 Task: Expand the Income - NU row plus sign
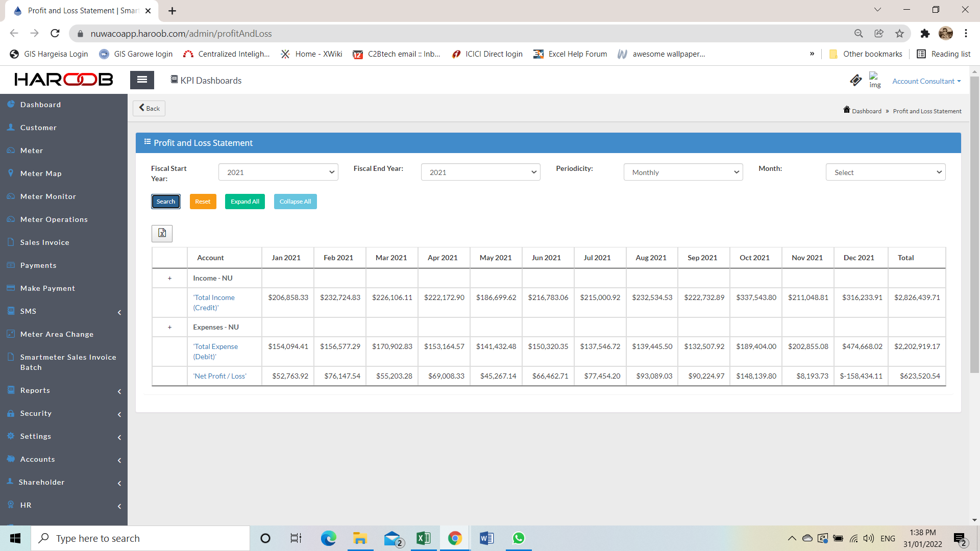pos(170,278)
